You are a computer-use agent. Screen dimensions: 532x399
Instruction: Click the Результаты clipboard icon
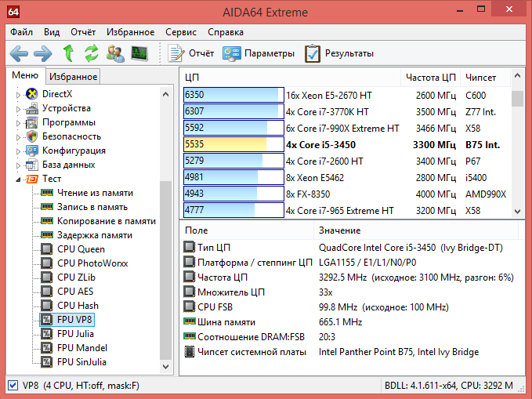point(313,53)
